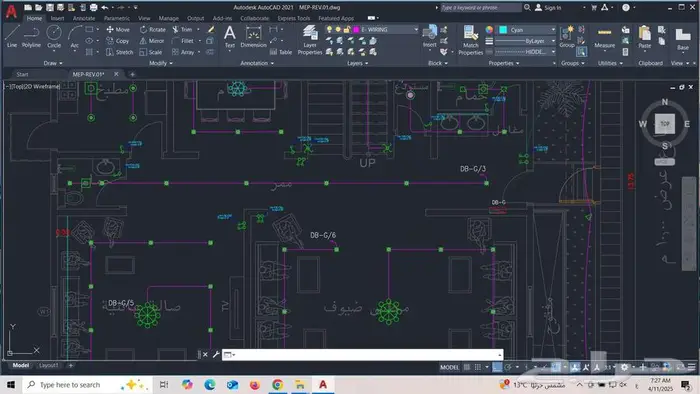
Task: Toggle MODEL space button in status bar
Action: click(x=449, y=367)
